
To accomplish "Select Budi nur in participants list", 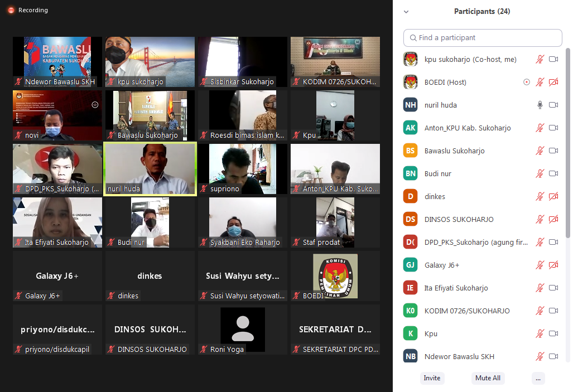I will (x=437, y=173).
